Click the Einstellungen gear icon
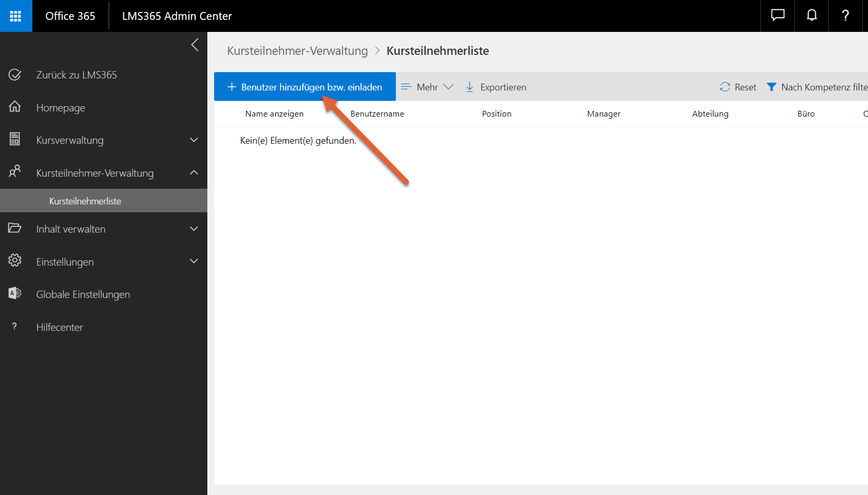This screenshot has height=495, width=868. (x=15, y=261)
